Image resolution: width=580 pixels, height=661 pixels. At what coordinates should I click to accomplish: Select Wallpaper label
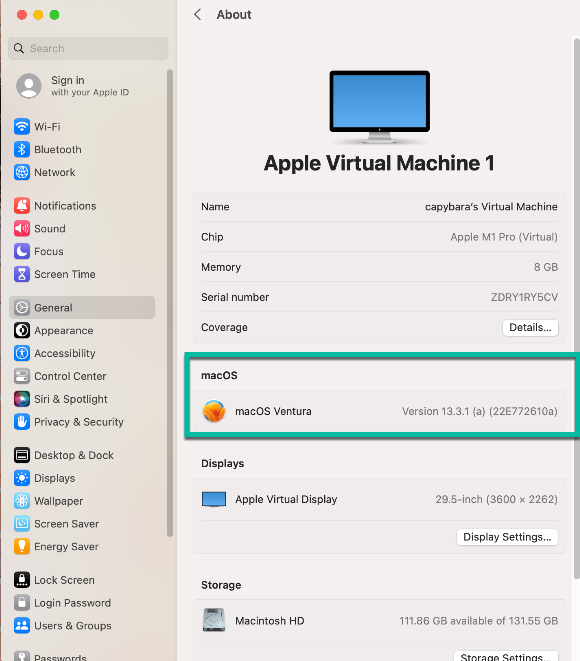click(x=59, y=501)
